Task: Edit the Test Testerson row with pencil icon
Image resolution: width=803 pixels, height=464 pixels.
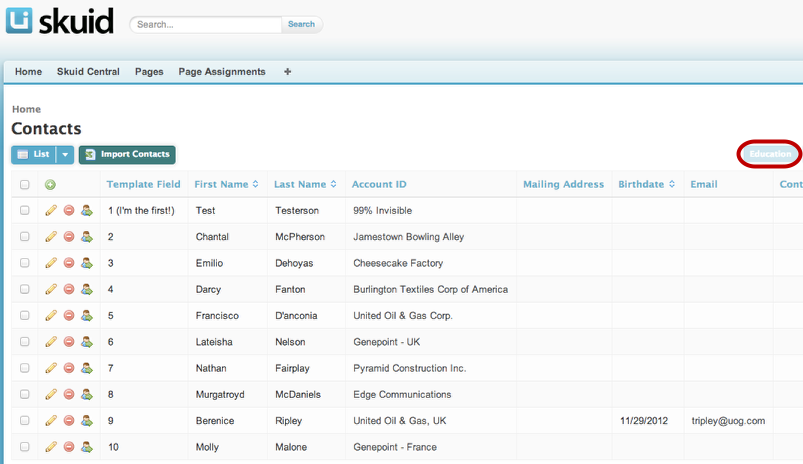Action: (x=51, y=210)
